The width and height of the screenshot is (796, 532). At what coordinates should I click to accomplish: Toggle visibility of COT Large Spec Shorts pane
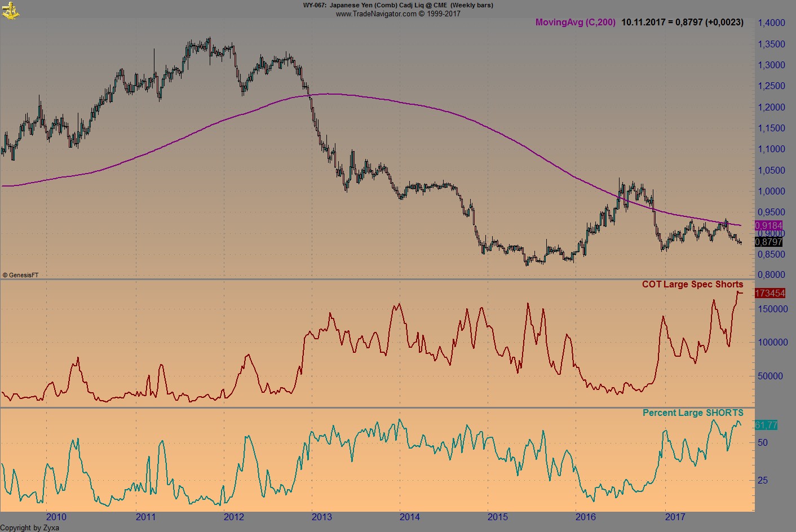coord(693,284)
